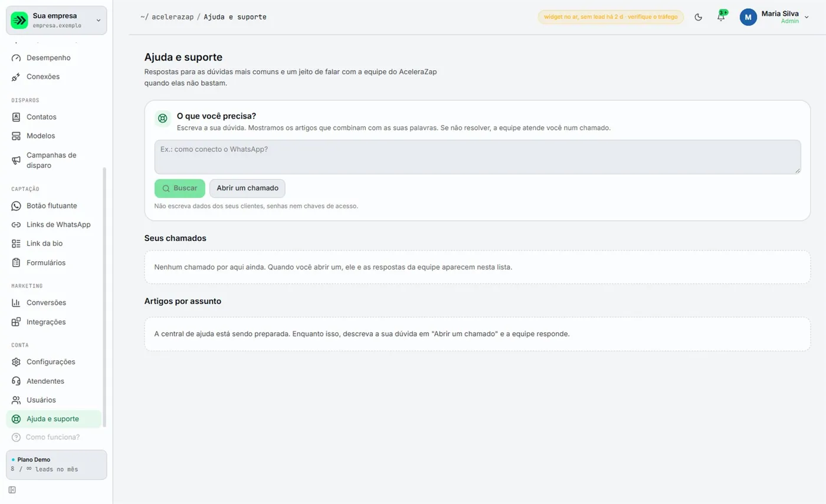This screenshot has width=826, height=504.
Task: Click the Configurações gear icon
Action: [17, 362]
